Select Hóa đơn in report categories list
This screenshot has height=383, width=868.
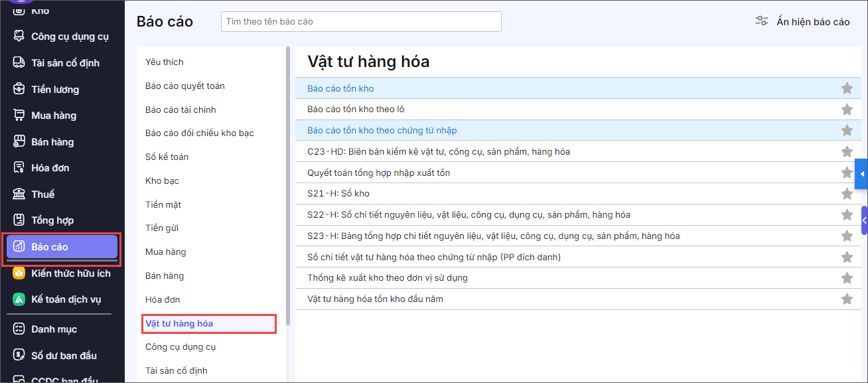(x=163, y=299)
